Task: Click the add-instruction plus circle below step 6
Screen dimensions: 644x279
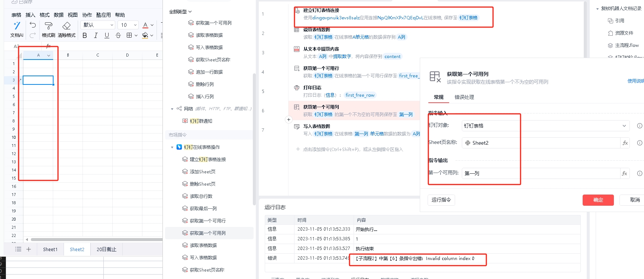Action: (289, 120)
